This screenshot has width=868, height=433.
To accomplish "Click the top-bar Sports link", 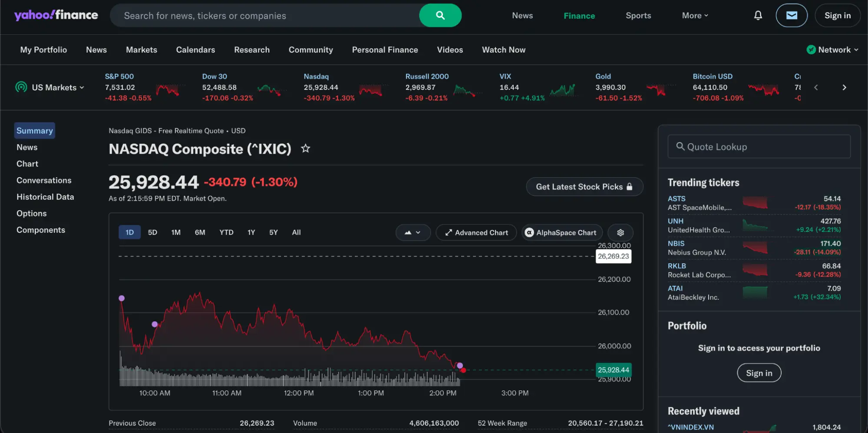I will [x=638, y=15].
